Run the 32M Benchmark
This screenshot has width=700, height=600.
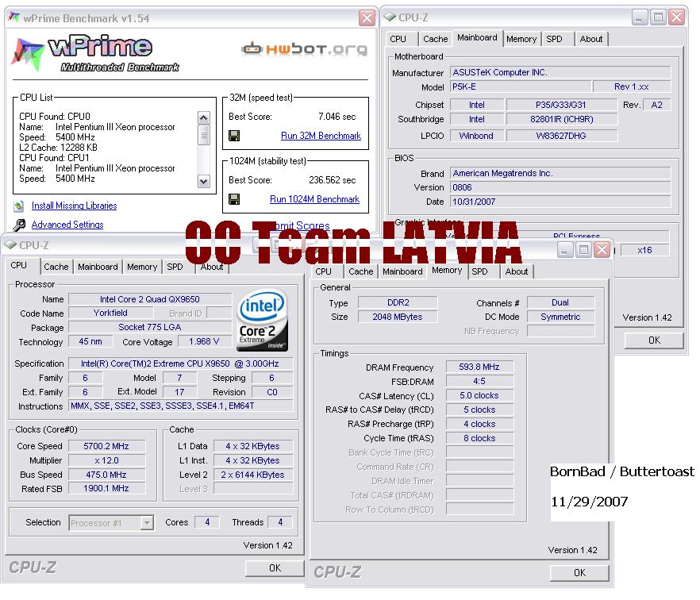[321, 136]
